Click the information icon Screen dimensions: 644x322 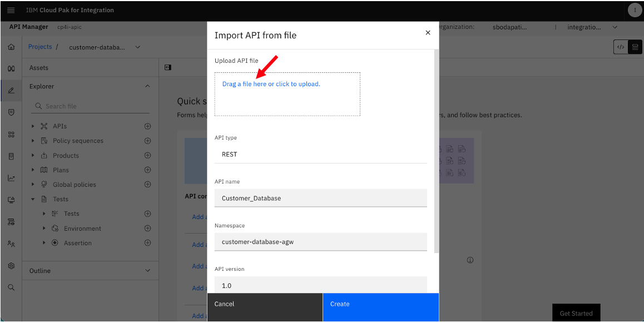click(470, 260)
